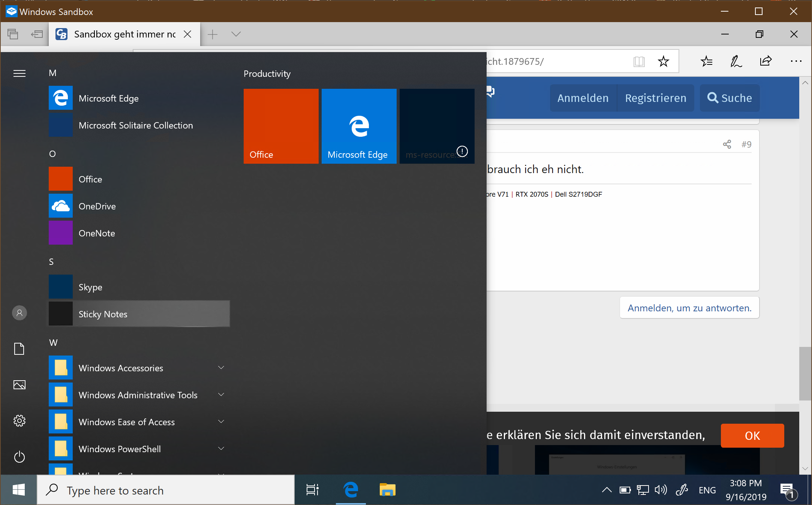The width and height of the screenshot is (812, 505).
Task: Click the Power icon in Start menu
Action: 19,457
